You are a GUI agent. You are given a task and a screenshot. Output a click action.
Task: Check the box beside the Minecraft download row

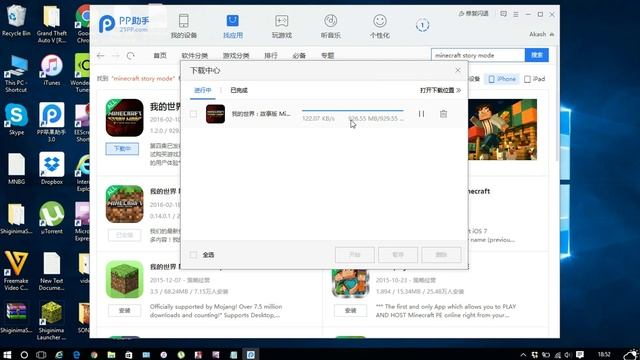193,114
